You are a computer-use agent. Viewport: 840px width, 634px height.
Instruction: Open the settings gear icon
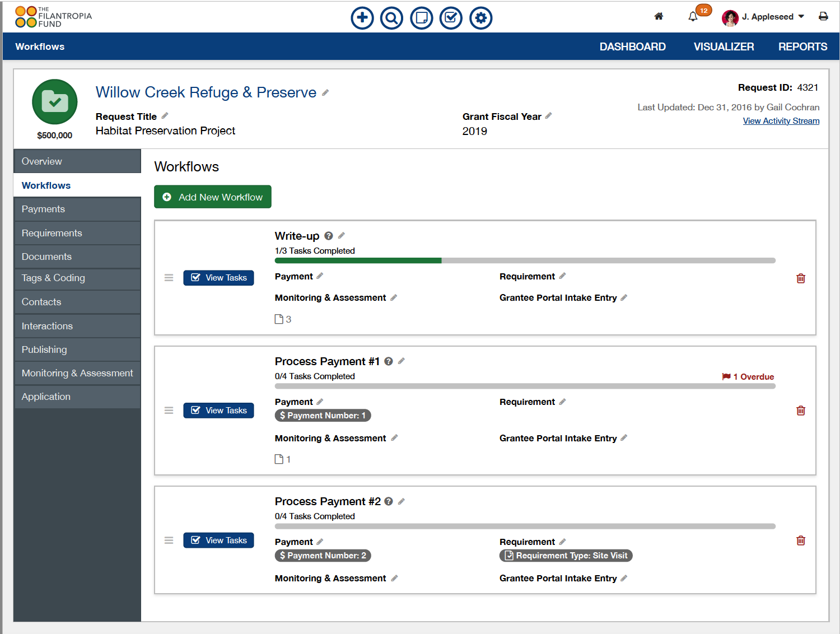click(x=480, y=17)
